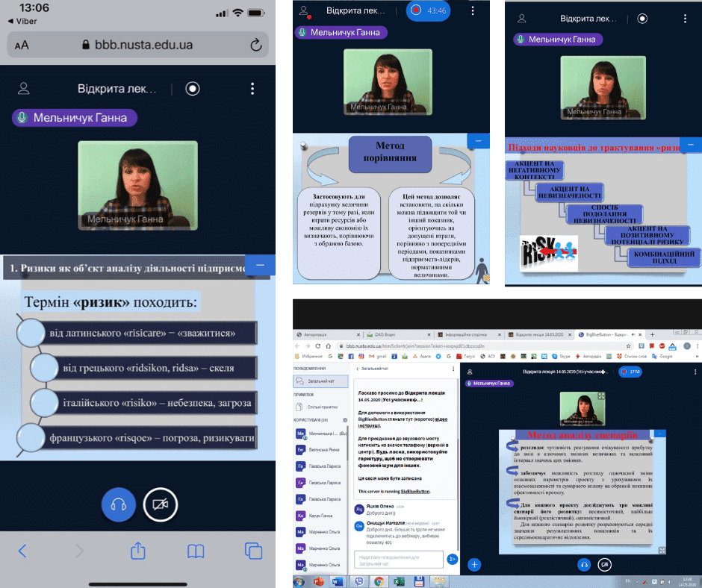Open Chrome three-dot menu on desktop
702x588 pixels.
click(697, 346)
